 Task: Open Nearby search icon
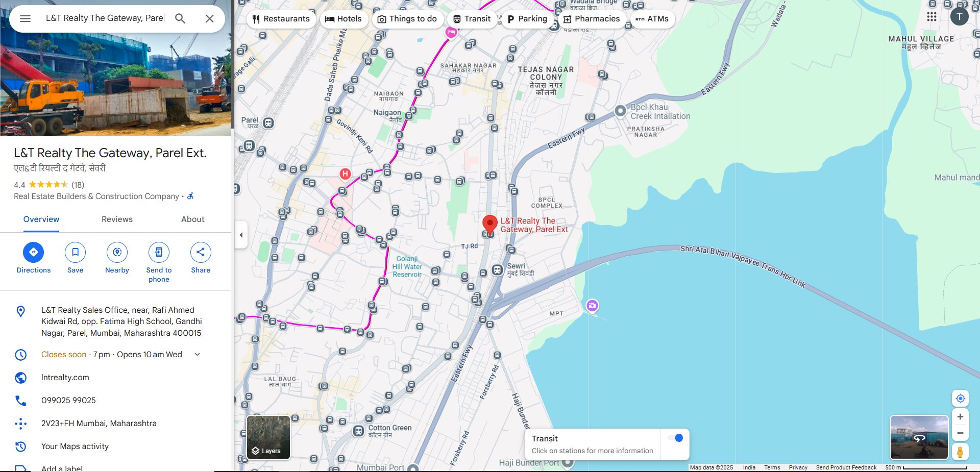click(x=117, y=252)
